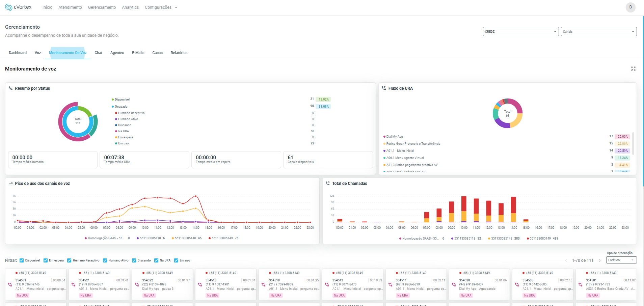The width and height of the screenshot is (644, 306).
Task: Click the call icon on card 354511
Action: [391, 284]
